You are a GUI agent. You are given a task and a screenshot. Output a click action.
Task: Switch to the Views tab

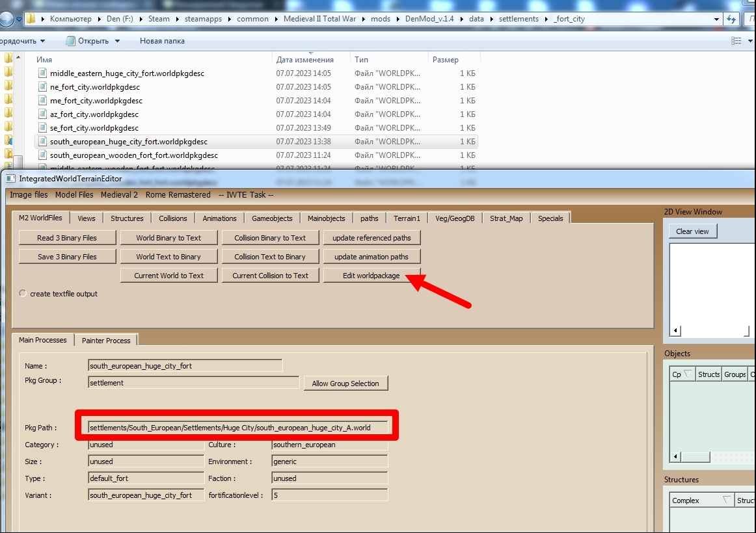(87, 218)
